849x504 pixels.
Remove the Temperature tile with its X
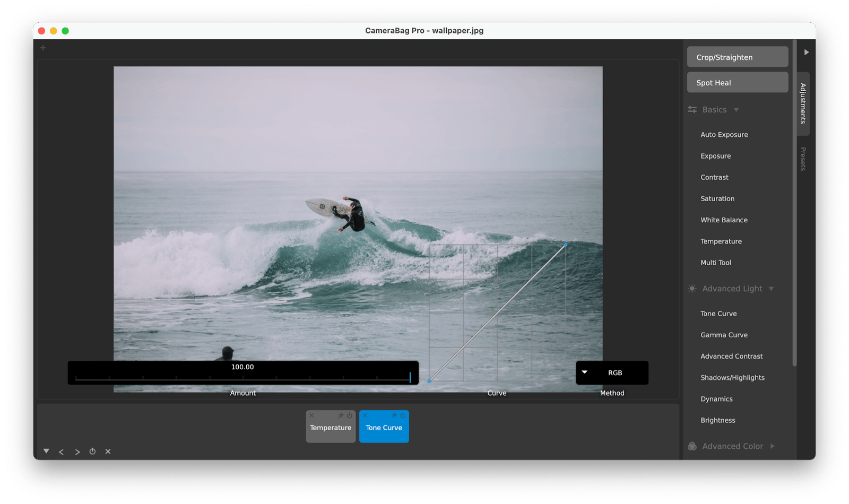[x=311, y=415]
